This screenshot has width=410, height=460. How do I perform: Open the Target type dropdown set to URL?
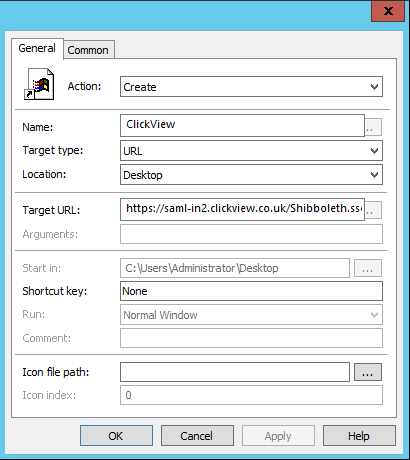251,151
